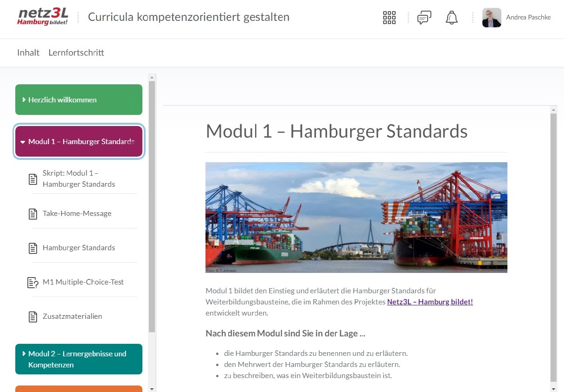Expand the Herzlich willkommen module

[x=79, y=100]
